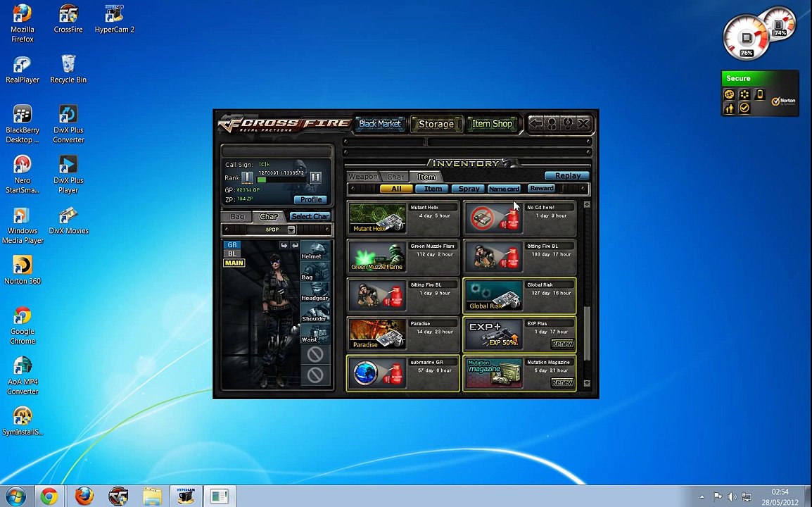This screenshot has height=507, width=812.
Task: Open DivX Plus Player shortcut
Action: [x=68, y=174]
